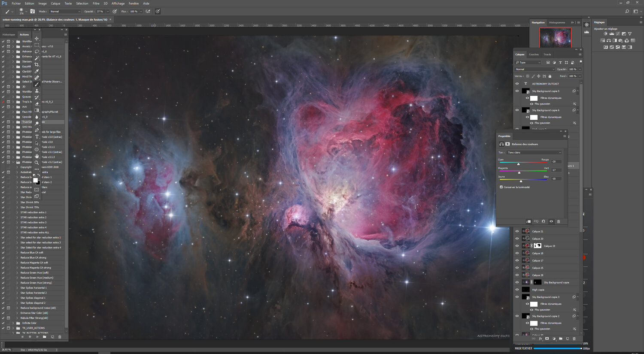
Task: Add a Brightness/Contrast adjustment
Action: click(x=605, y=34)
